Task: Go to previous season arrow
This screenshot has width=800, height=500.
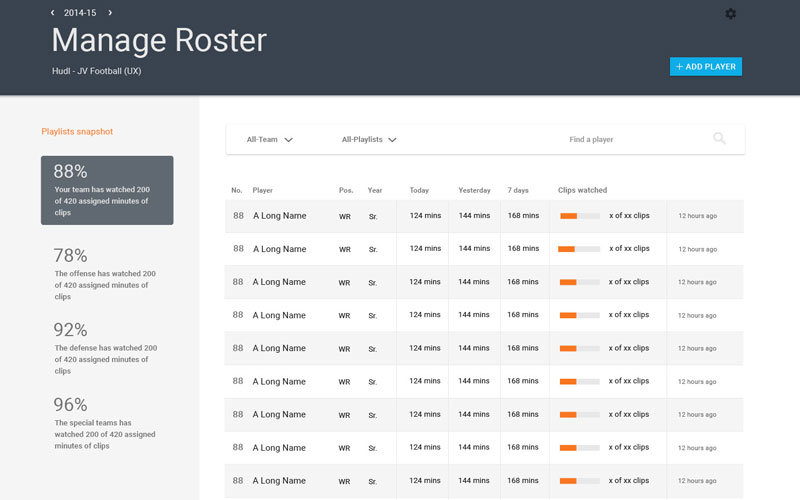Action: tap(53, 13)
